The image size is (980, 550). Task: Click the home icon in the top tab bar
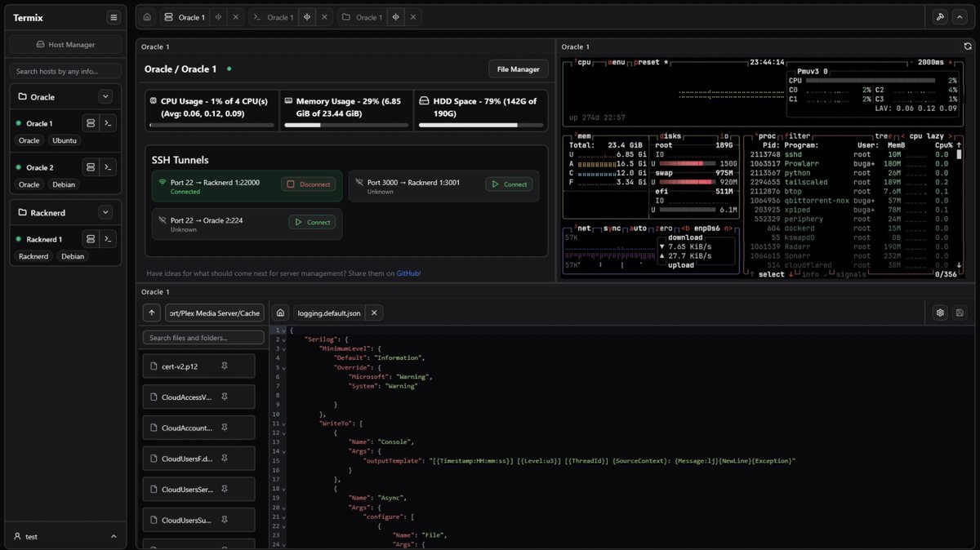point(147,17)
